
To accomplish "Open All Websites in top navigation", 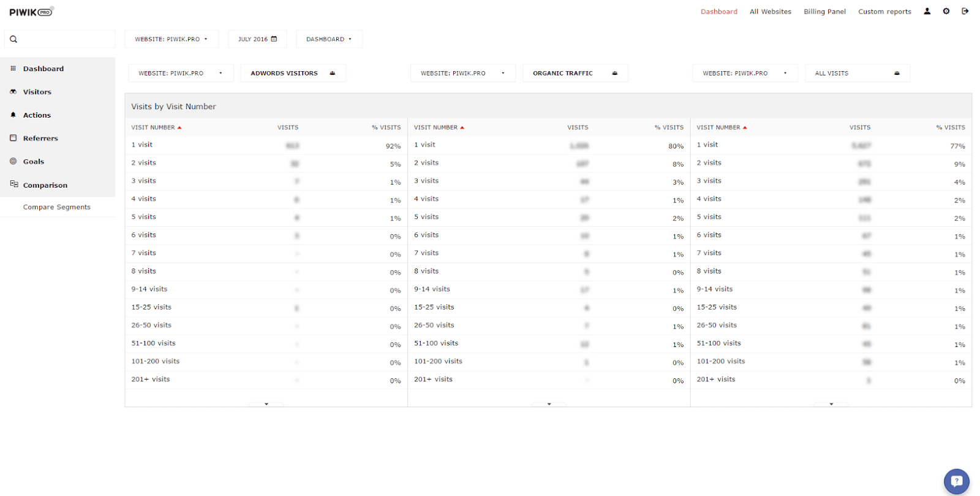I will [771, 12].
